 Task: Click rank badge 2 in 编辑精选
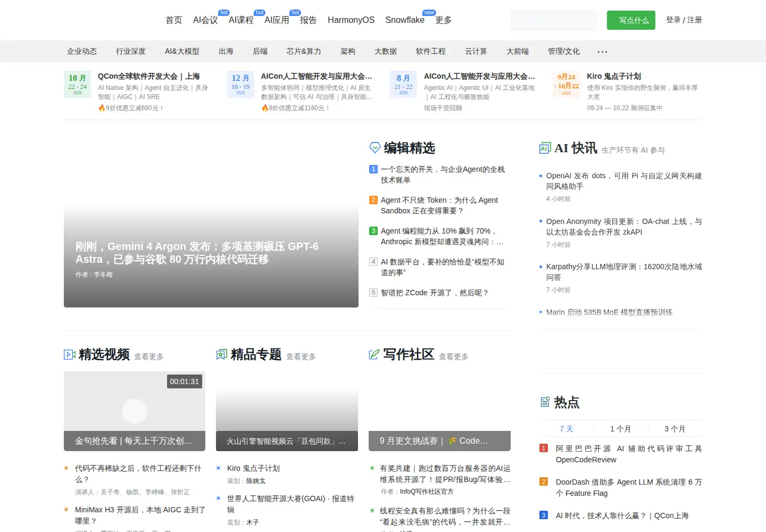tap(373, 200)
